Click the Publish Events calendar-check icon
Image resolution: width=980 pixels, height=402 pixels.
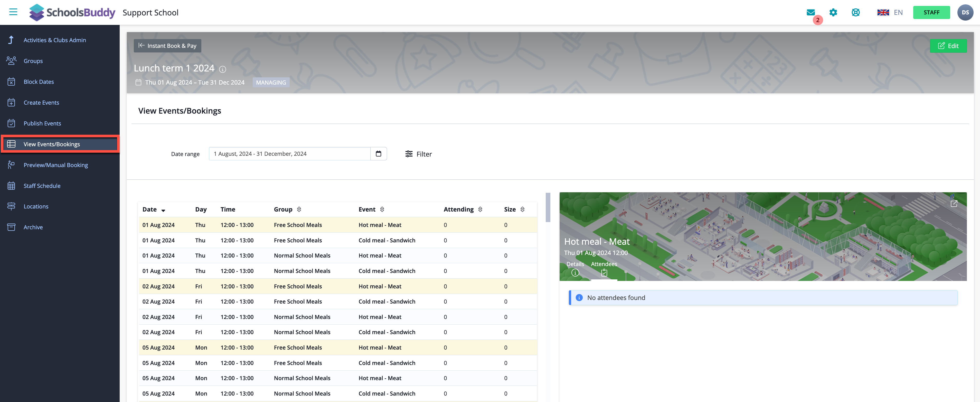click(11, 123)
